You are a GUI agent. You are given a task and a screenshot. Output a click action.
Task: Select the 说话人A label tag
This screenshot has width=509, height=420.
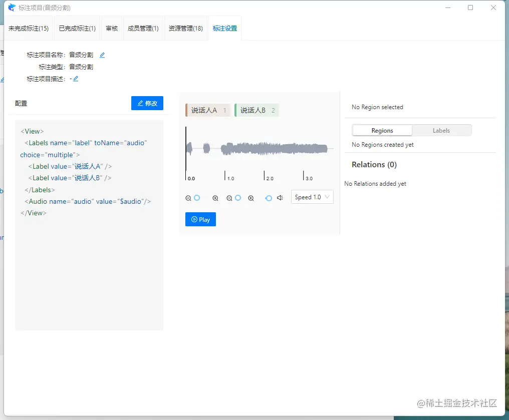pyautogui.click(x=208, y=110)
